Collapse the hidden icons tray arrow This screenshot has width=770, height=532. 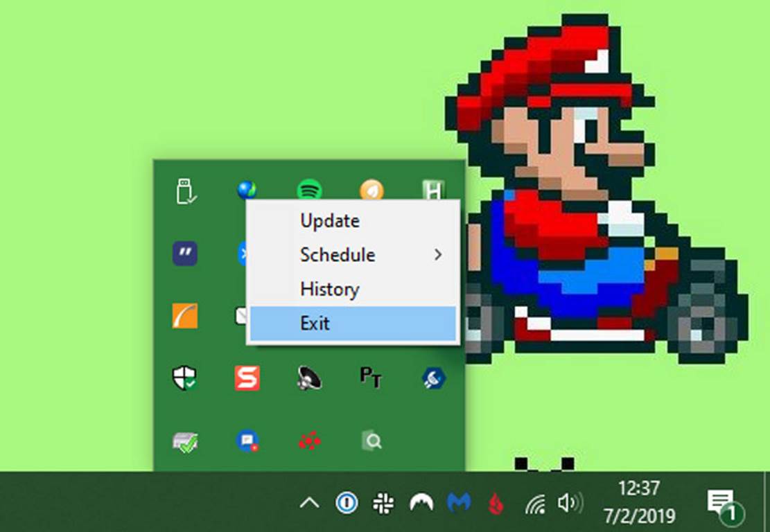309,504
